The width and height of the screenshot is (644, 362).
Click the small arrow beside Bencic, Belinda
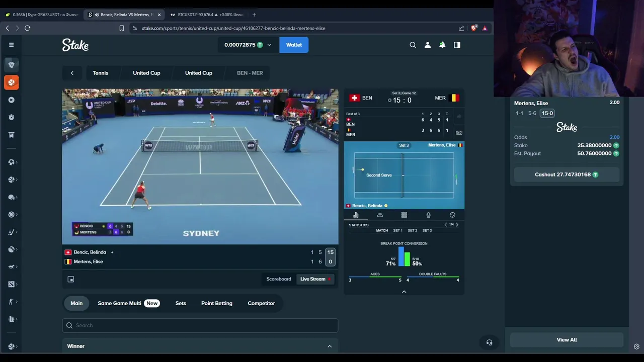pos(112,252)
